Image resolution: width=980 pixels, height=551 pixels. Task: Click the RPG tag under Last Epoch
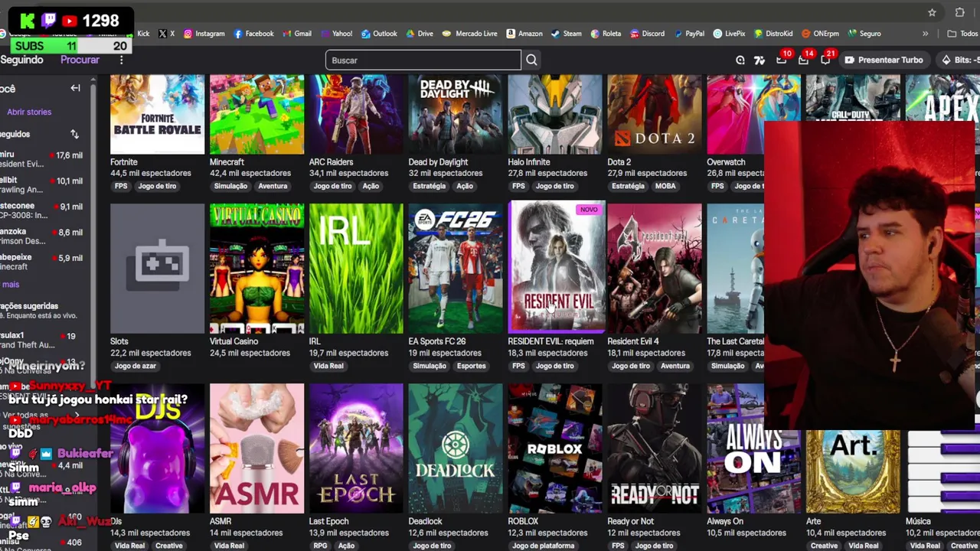[x=320, y=546]
